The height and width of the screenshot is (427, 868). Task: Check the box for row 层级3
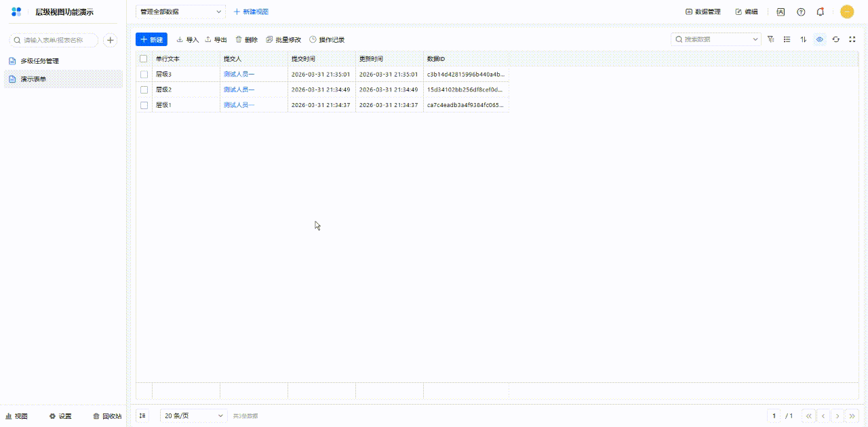pyautogui.click(x=144, y=74)
